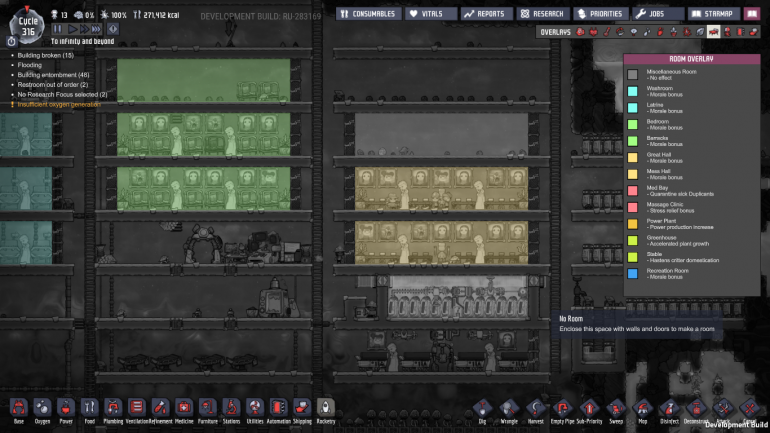Image resolution: width=770 pixels, height=433 pixels.
Task: Open the Reports screen
Action: pos(487,14)
